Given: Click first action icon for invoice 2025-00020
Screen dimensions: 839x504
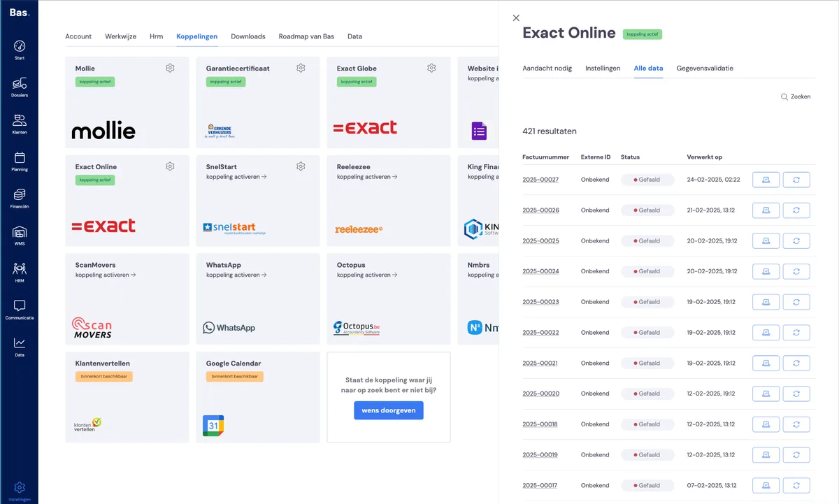Looking at the screenshot, I should tap(766, 394).
